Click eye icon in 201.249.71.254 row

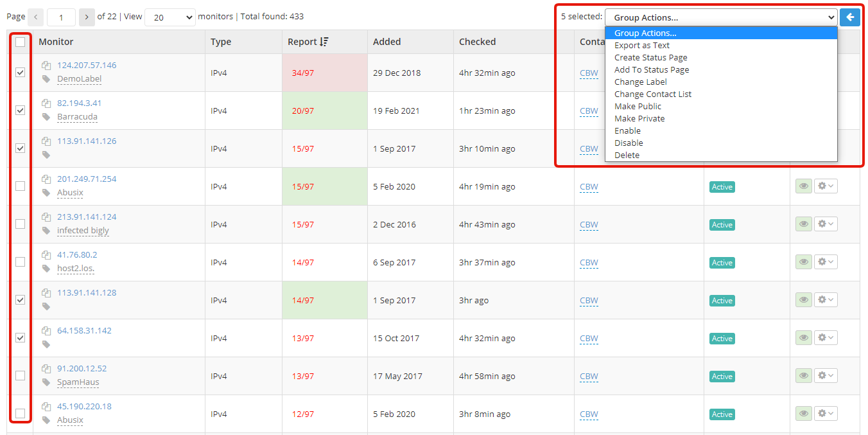[x=803, y=186]
